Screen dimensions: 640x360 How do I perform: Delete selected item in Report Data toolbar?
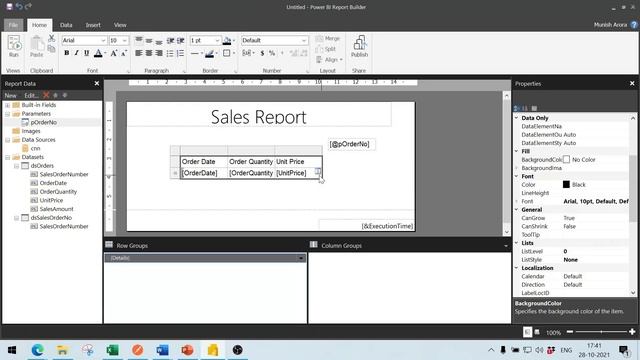point(46,95)
